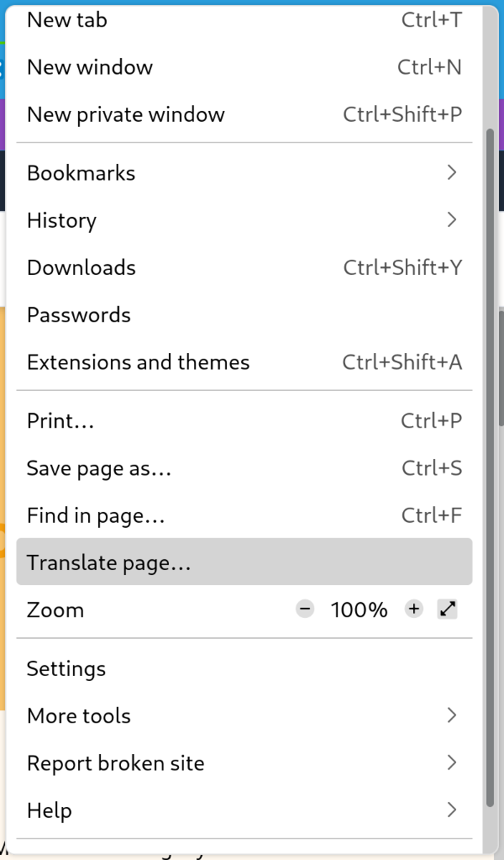Click the zoom in plus icon
This screenshot has width=504, height=860.
(x=413, y=609)
